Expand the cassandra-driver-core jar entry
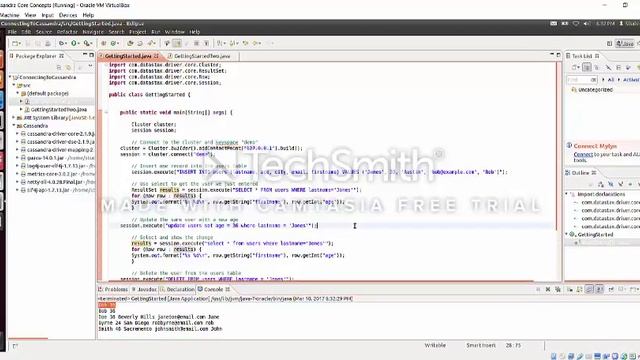The image size is (640, 360). tap(18, 133)
